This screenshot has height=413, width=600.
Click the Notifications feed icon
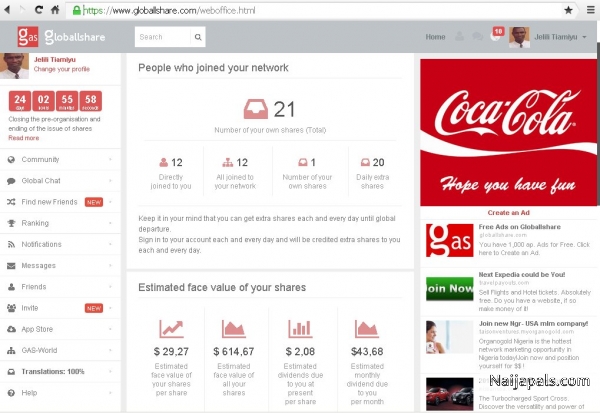(x=11, y=244)
